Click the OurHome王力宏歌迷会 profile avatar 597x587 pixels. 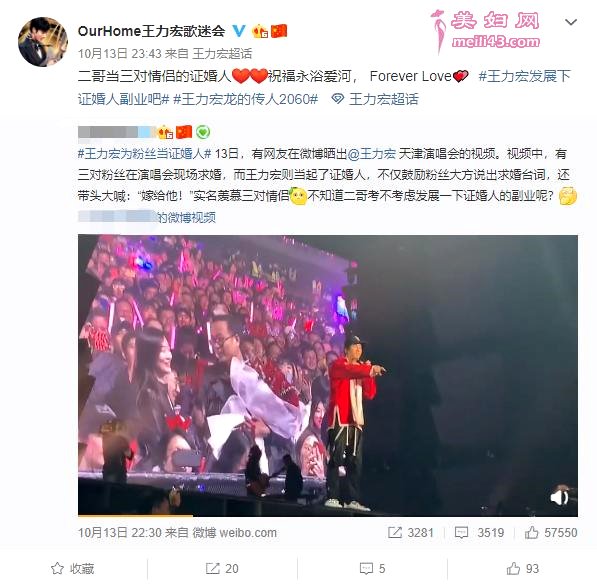(x=43, y=42)
